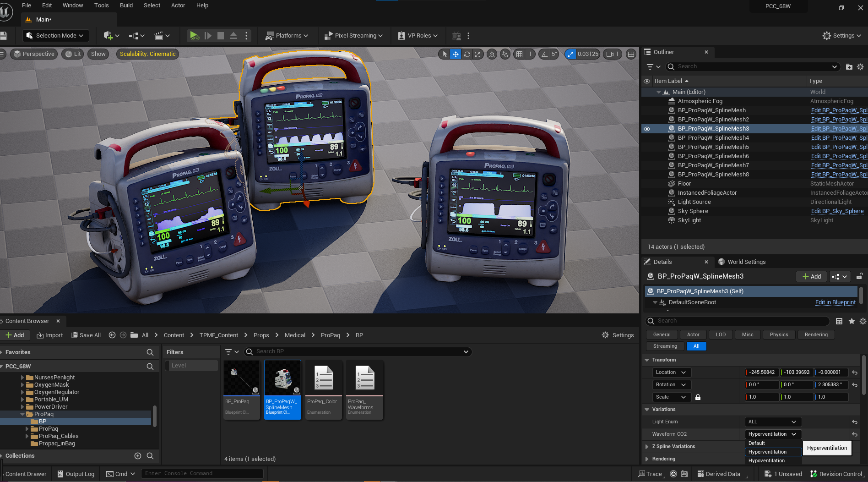Open Output Log from status bar

coord(76,474)
